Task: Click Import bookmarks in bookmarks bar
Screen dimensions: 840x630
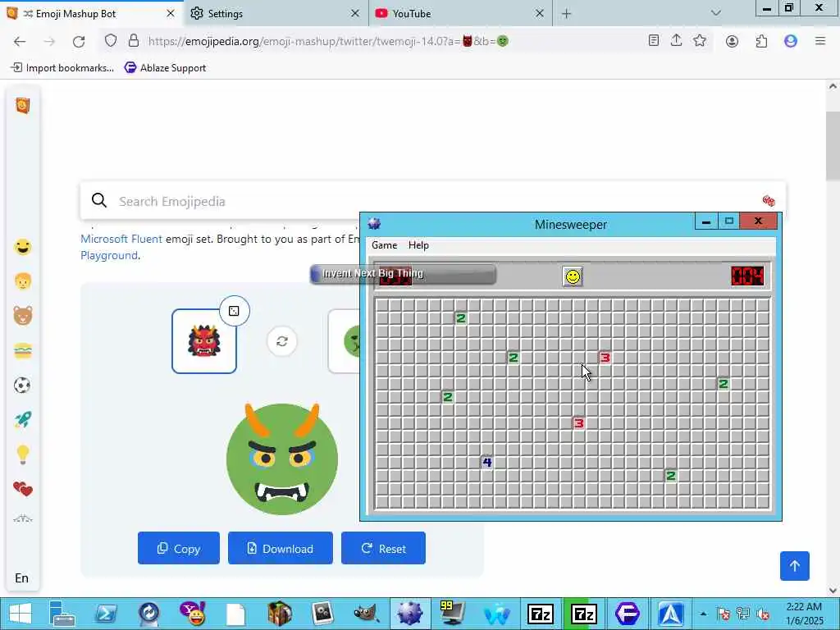Action: point(62,67)
